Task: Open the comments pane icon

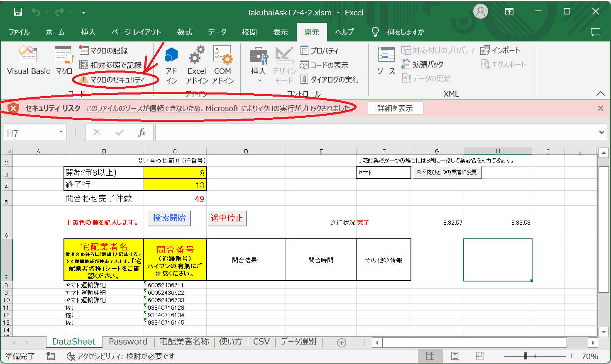Action: [596, 32]
